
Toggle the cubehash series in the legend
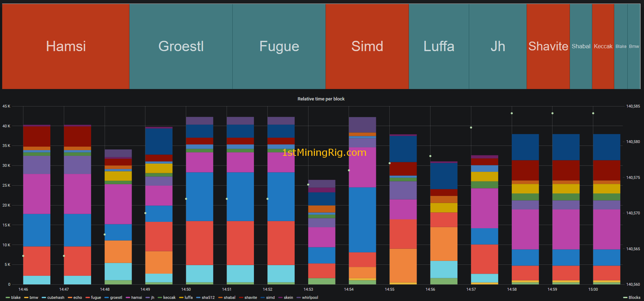[x=53, y=297]
